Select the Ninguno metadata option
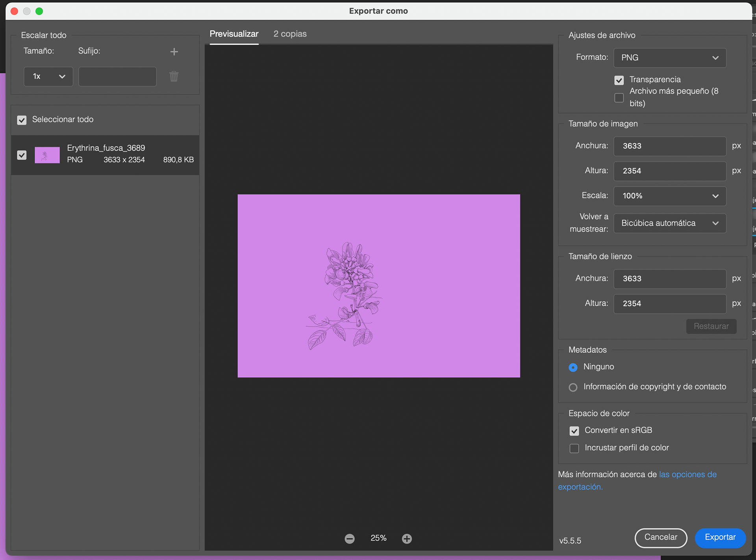 (x=573, y=367)
